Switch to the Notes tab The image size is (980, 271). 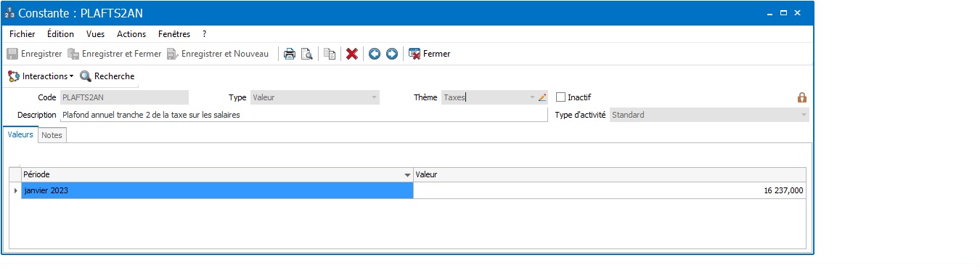coord(52,136)
